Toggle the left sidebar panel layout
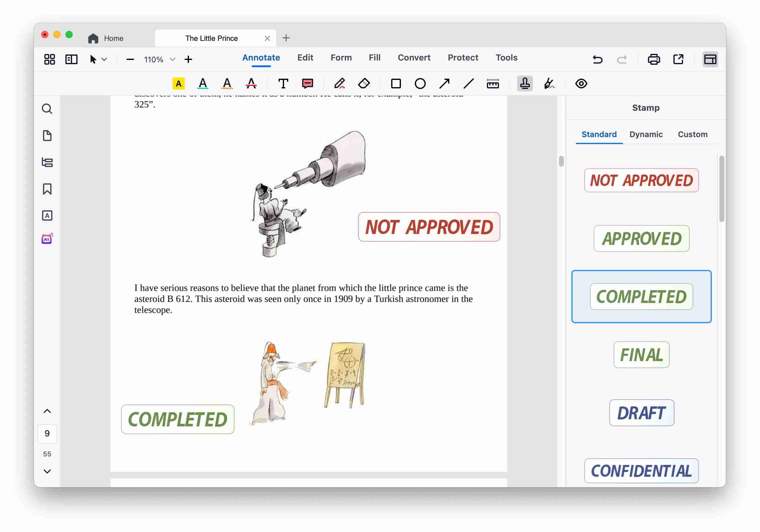The height and width of the screenshot is (532, 760). 71,60
